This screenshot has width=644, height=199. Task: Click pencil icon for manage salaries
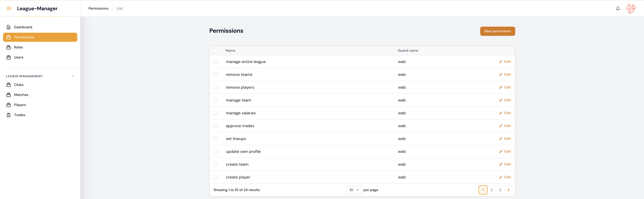pos(500,113)
